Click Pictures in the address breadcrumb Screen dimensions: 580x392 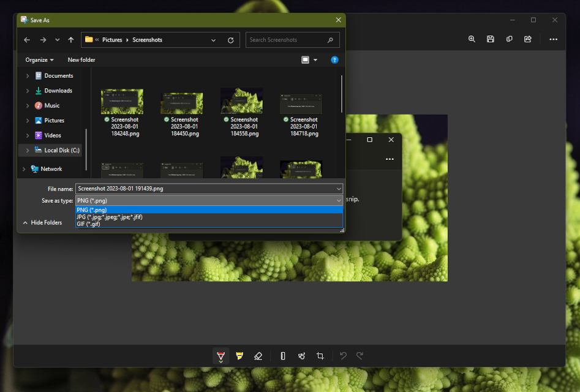coord(112,40)
